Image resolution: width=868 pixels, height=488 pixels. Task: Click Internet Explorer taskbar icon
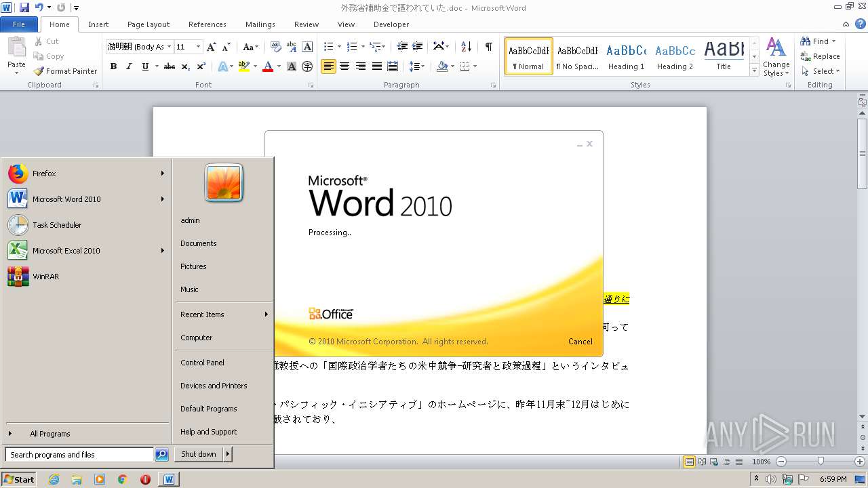coord(54,479)
